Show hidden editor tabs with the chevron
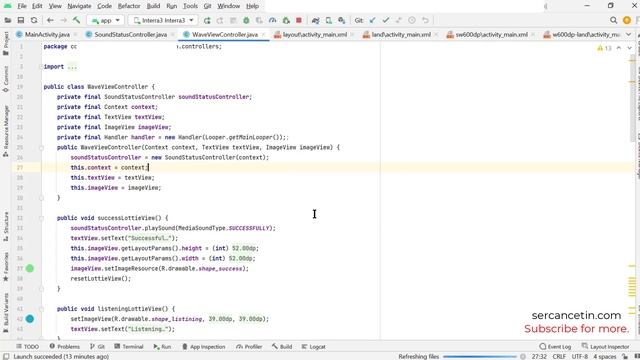 tap(629, 35)
